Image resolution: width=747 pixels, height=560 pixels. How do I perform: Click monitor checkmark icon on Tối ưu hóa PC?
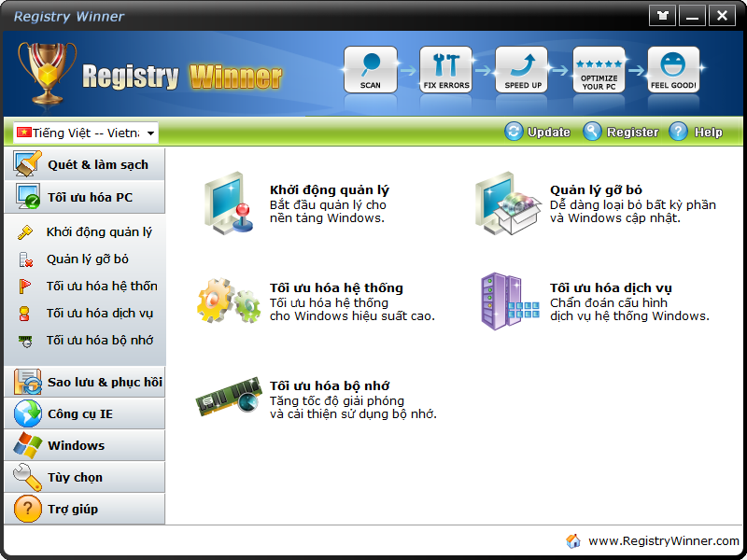[28, 196]
